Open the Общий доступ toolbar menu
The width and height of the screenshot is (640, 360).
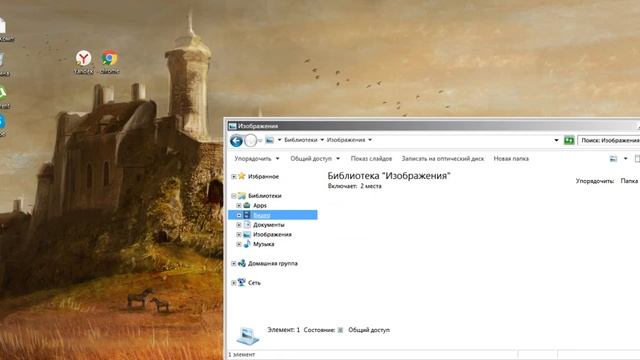point(315,158)
